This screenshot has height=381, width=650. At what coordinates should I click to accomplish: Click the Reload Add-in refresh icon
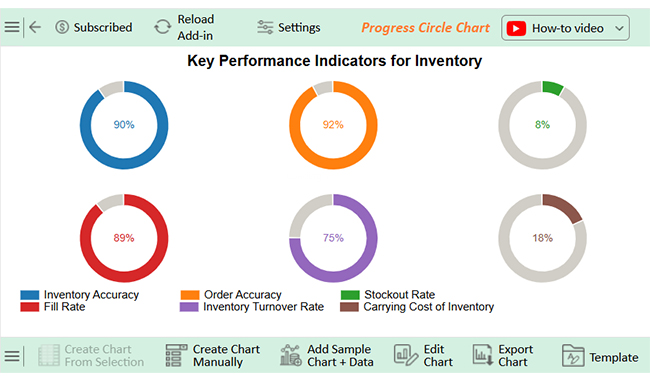[x=162, y=27]
